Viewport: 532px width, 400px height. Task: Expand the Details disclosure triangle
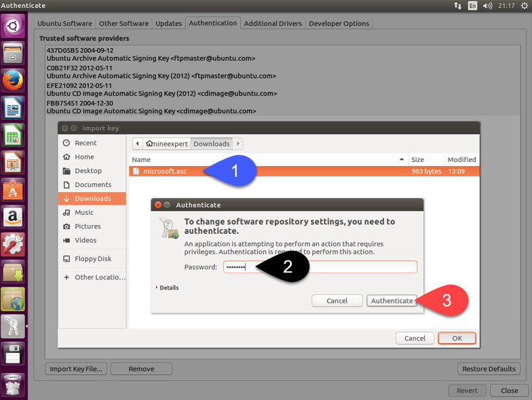(x=157, y=287)
